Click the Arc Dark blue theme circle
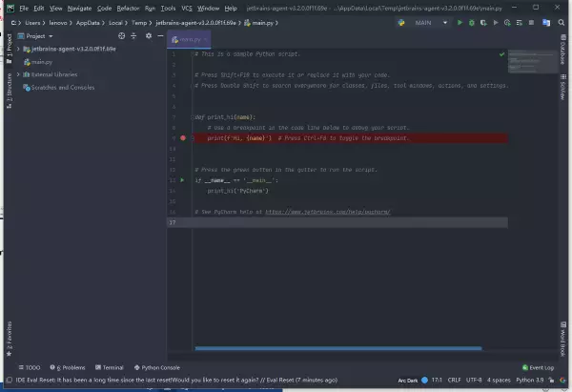 (424, 380)
